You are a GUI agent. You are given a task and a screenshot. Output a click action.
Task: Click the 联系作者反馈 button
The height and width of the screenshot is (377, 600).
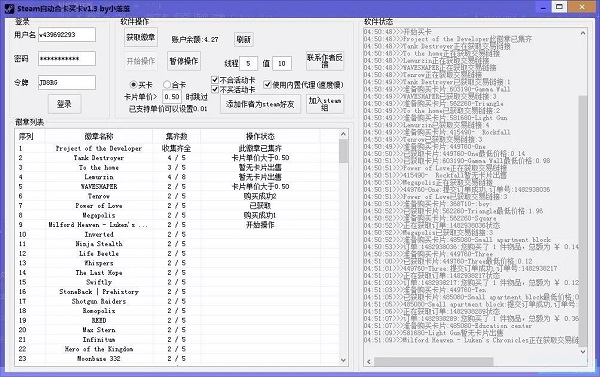point(324,61)
